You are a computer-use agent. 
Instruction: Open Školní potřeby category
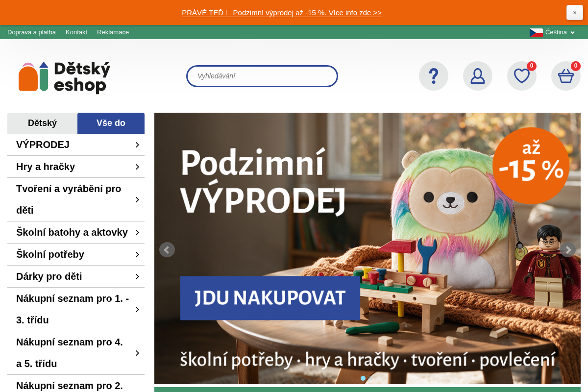(x=50, y=254)
